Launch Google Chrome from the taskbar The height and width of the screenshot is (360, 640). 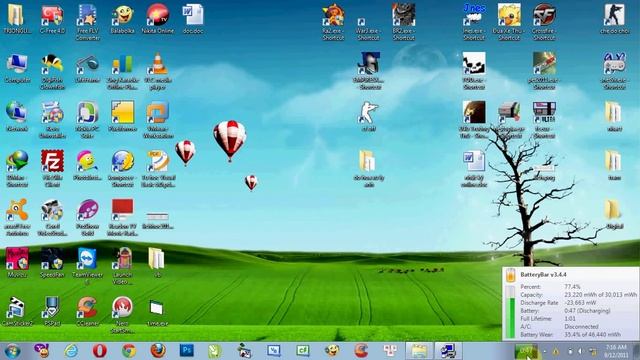click(129, 351)
